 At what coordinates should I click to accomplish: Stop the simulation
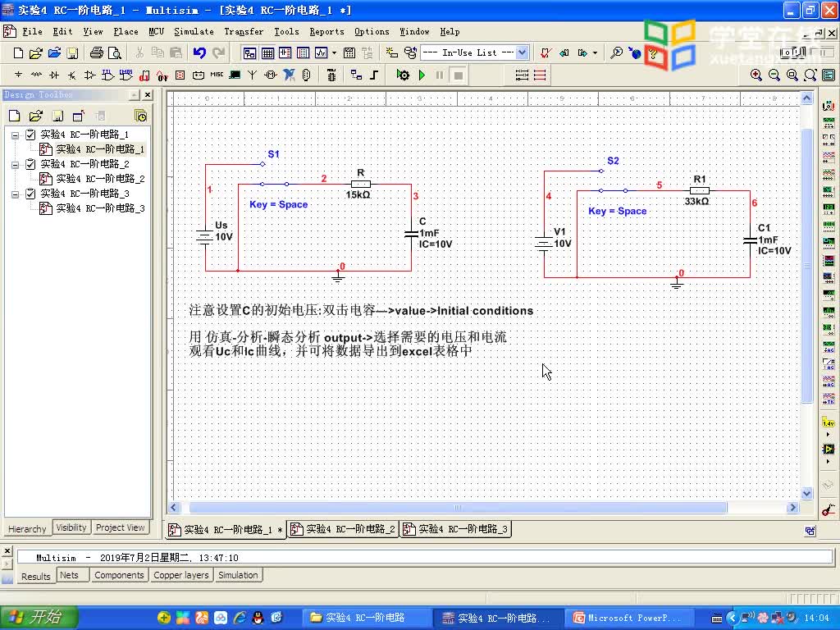[458, 75]
